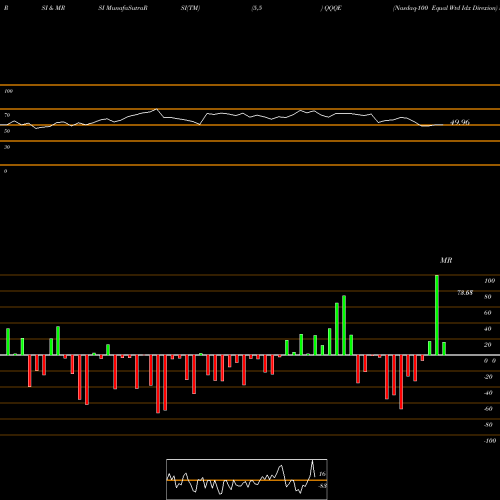500x500 pixels.
Task: Select the QQQE ticker text in header
Action: (x=332, y=8)
